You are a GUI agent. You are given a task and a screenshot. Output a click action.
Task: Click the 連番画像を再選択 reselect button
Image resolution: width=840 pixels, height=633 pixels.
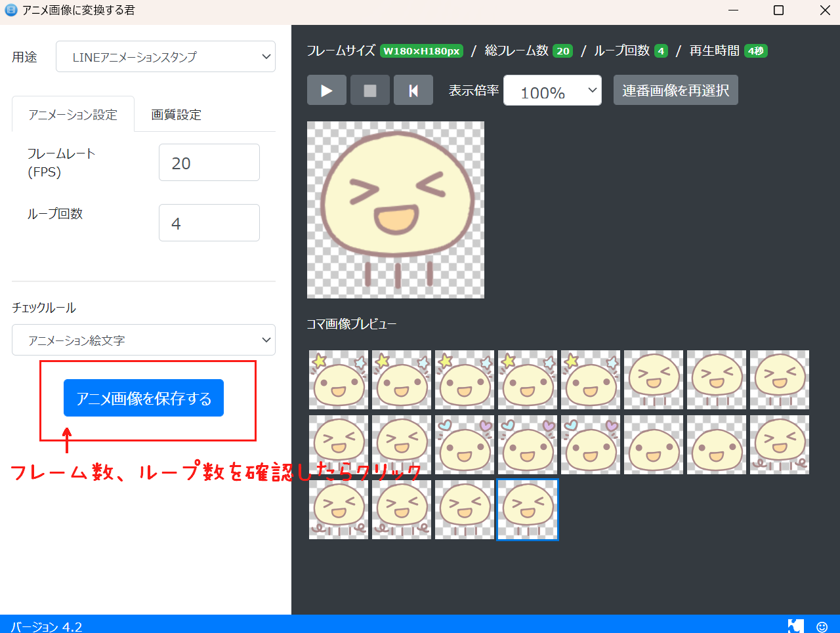[x=675, y=90]
